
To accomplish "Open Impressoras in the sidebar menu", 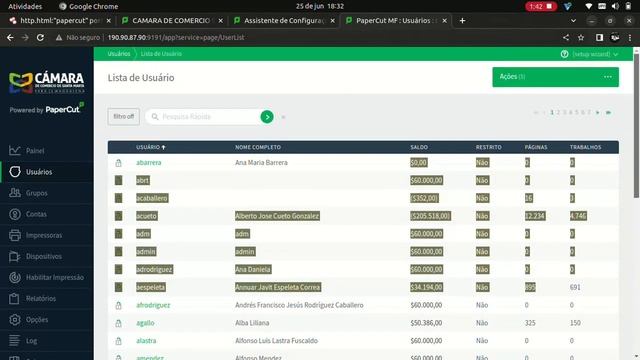I will click(44, 235).
